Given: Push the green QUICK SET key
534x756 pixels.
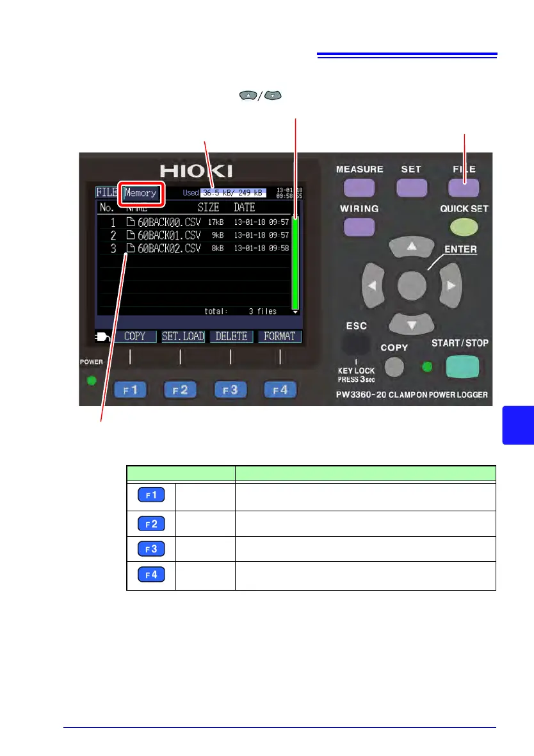Looking at the screenshot, I should click(464, 227).
